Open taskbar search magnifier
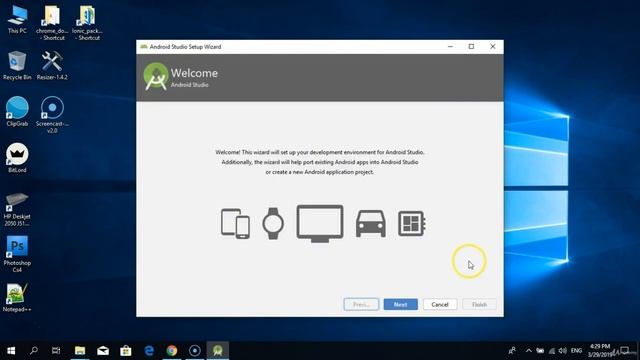 click(x=34, y=351)
